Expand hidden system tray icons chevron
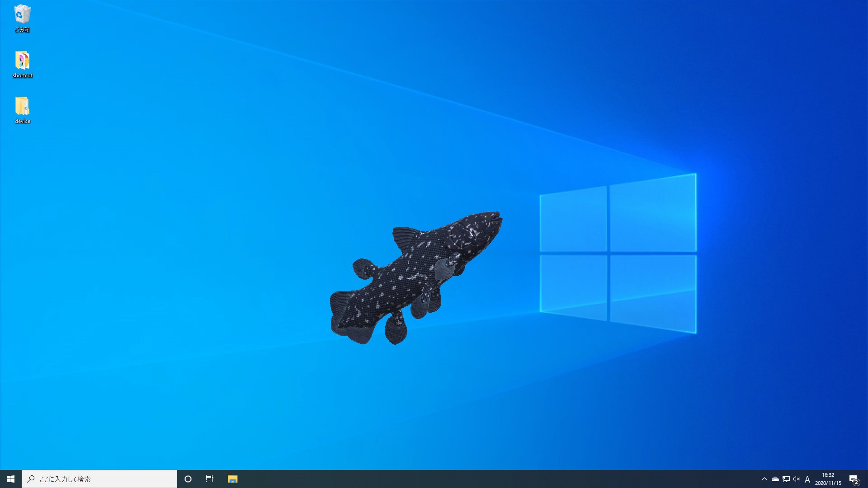 click(764, 479)
